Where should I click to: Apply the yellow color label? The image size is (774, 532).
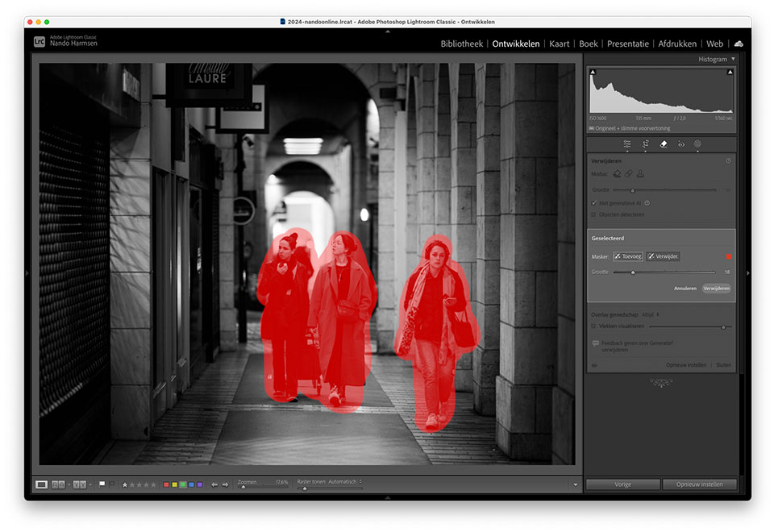174,484
